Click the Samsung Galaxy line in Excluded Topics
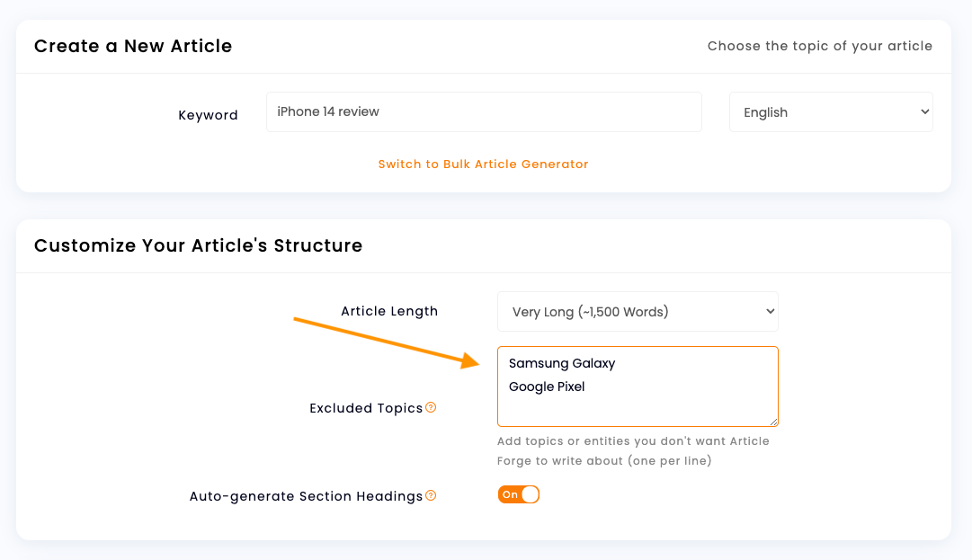This screenshot has height=560, width=972. pos(562,363)
